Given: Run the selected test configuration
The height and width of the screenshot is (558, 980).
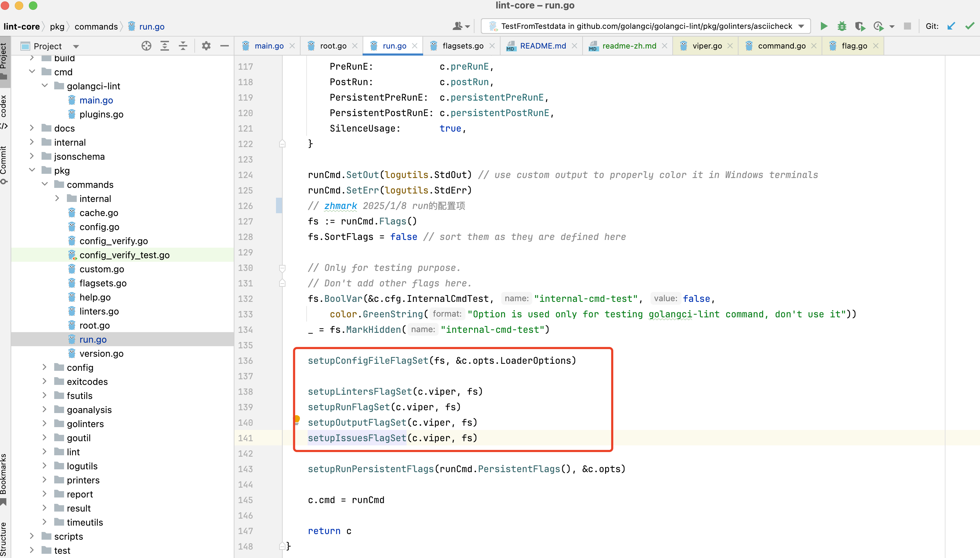Looking at the screenshot, I should 824,26.
